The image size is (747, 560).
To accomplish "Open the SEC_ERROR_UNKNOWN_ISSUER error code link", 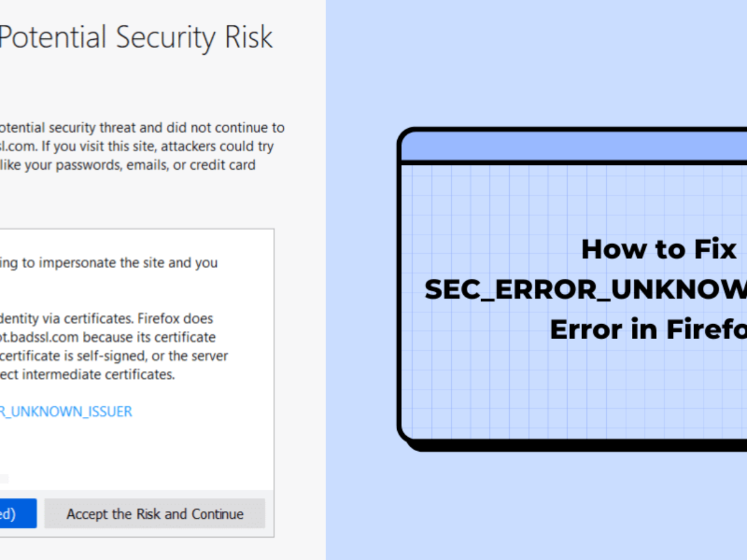I will pos(65,411).
